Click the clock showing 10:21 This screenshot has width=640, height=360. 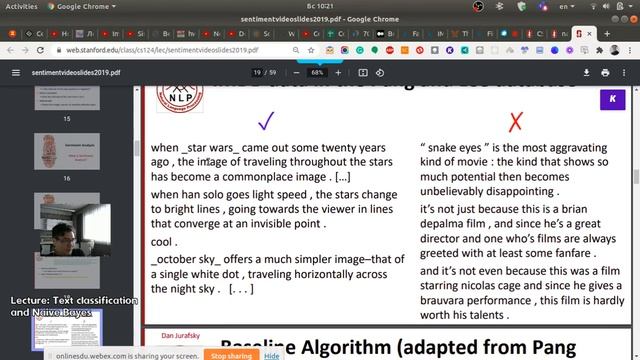[x=320, y=6]
